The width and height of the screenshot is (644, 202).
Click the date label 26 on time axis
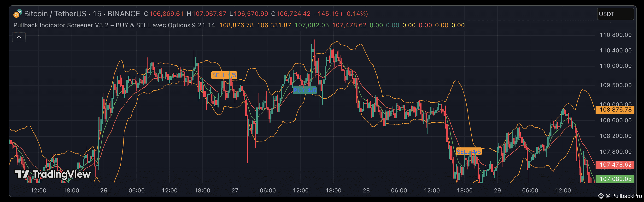[x=104, y=191]
